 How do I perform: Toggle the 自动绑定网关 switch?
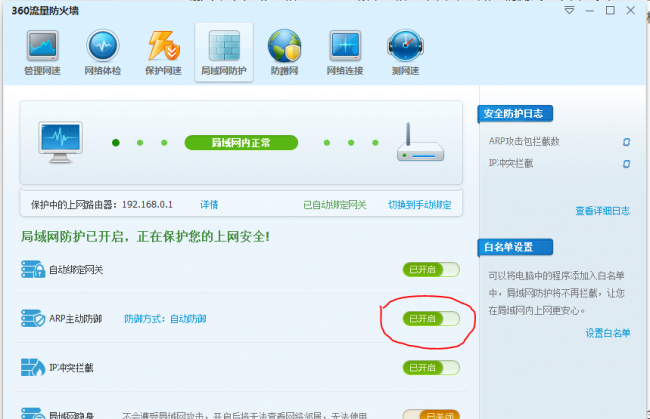click(x=431, y=270)
